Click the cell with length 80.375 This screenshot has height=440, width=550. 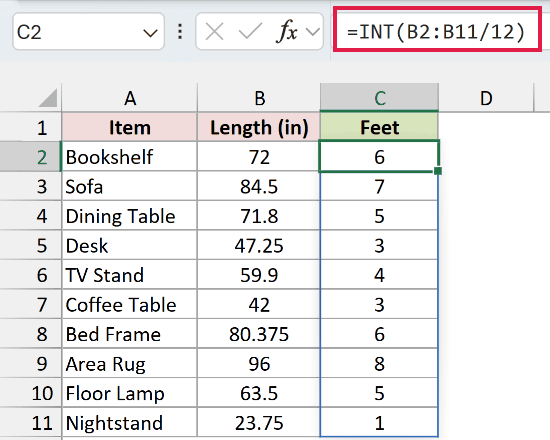259,334
